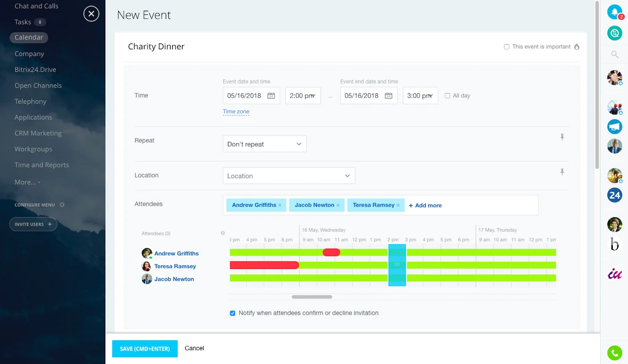Click the green phone call icon
The height and width of the screenshot is (364, 628).
tap(614, 353)
